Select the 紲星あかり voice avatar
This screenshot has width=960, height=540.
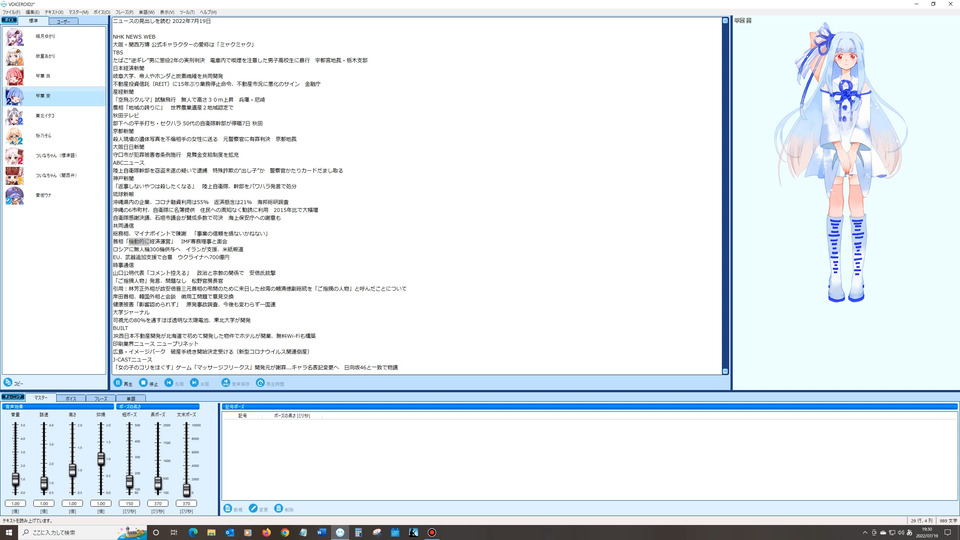(x=14, y=56)
